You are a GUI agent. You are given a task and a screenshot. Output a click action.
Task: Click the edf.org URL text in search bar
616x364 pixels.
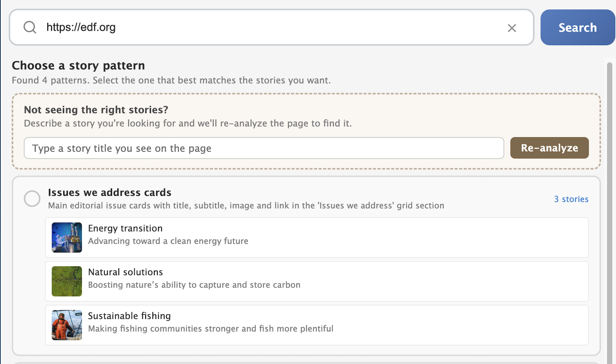81,27
